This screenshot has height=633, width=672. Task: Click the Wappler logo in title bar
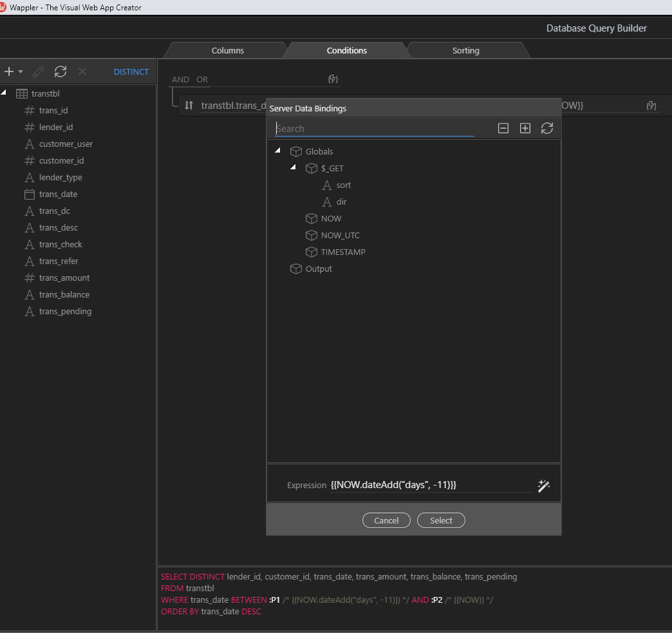click(3, 7)
